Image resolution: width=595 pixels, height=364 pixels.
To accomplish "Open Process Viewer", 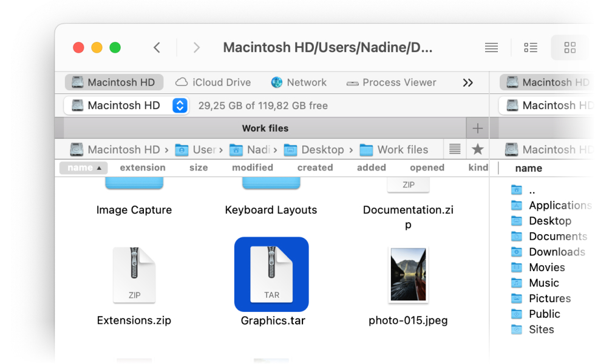I will (x=392, y=83).
